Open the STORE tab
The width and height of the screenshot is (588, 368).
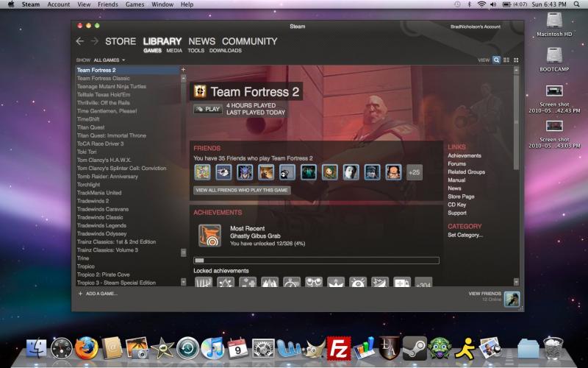(x=121, y=41)
